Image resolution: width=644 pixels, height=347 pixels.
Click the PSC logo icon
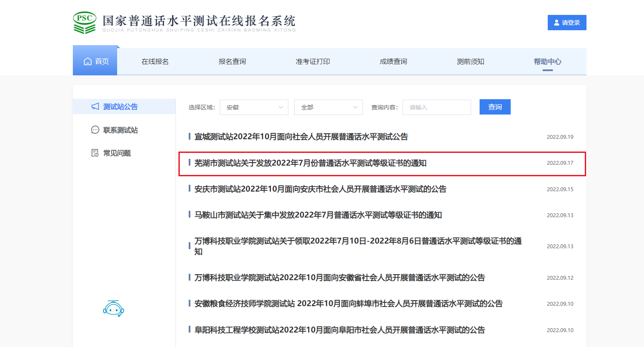coord(85,23)
